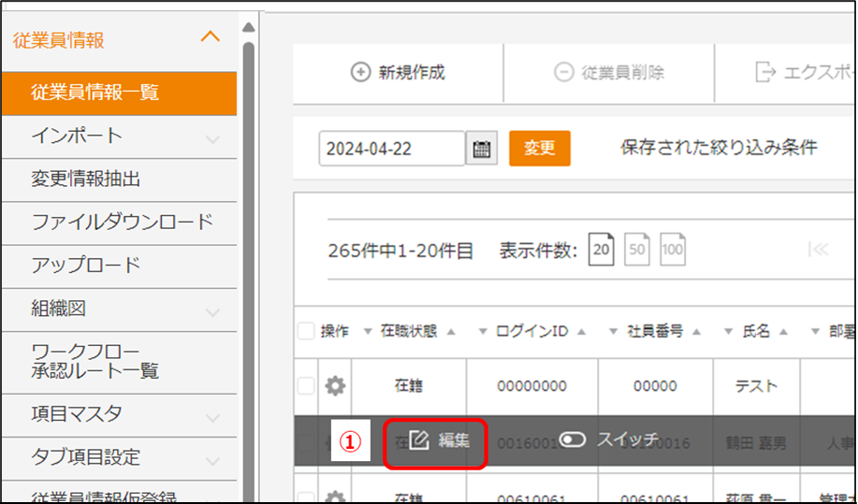The image size is (858, 504).
Task: Select 100 items per page icon
Action: point(673,250)
